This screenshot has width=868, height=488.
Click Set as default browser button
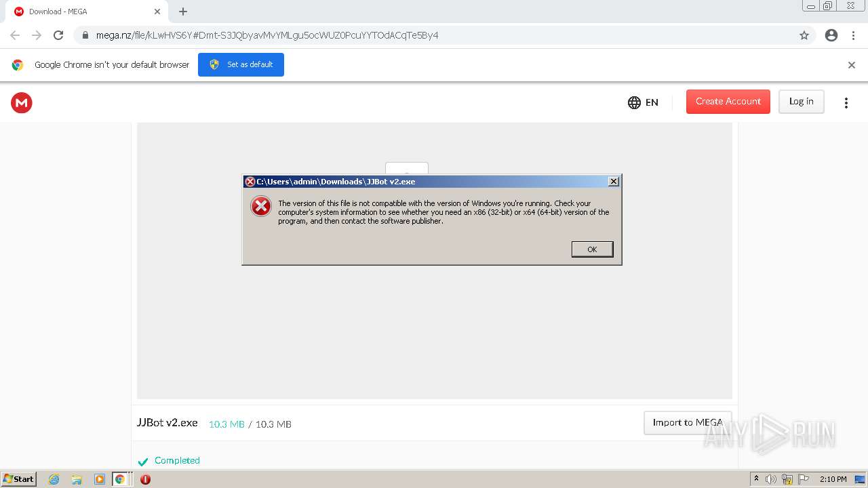pyautogui.click(x=241, y=64)
